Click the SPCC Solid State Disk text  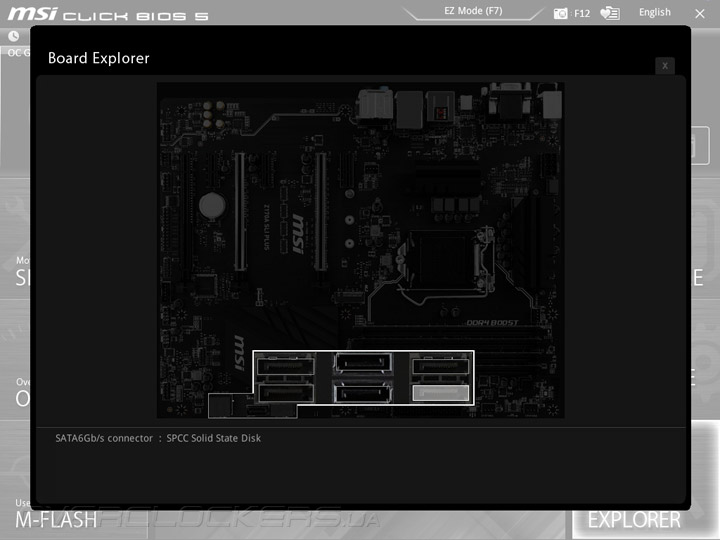(x=214, y=438)
